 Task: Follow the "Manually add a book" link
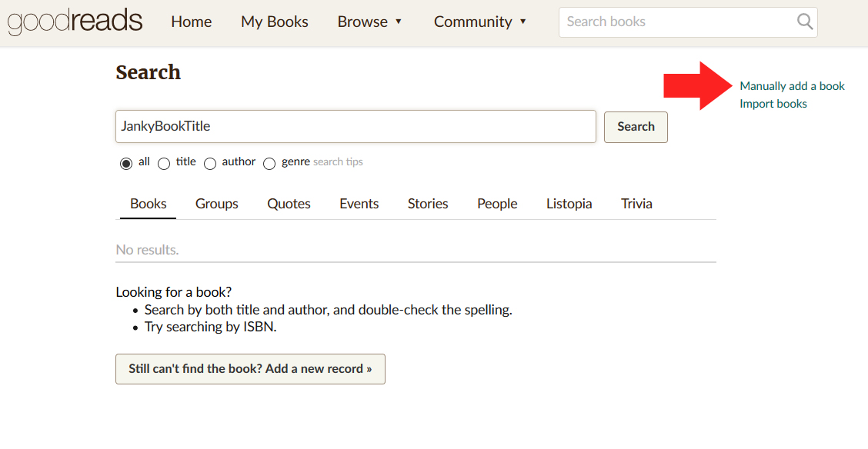tap(792, 86)
